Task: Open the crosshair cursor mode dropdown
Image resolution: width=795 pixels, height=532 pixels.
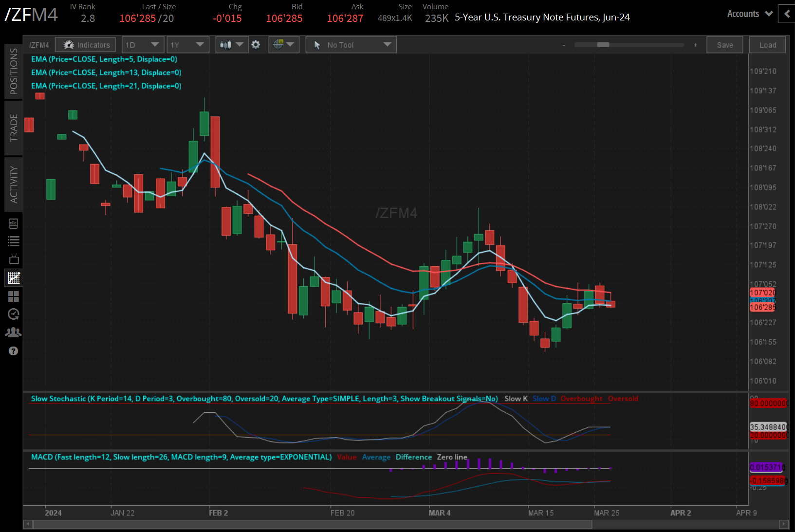Action: click(283, 45)
